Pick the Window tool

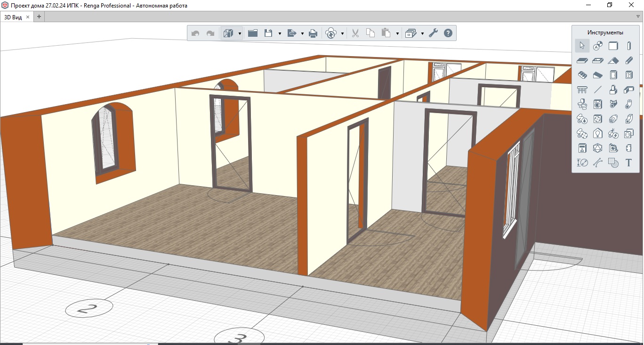[x=628, y=75]
